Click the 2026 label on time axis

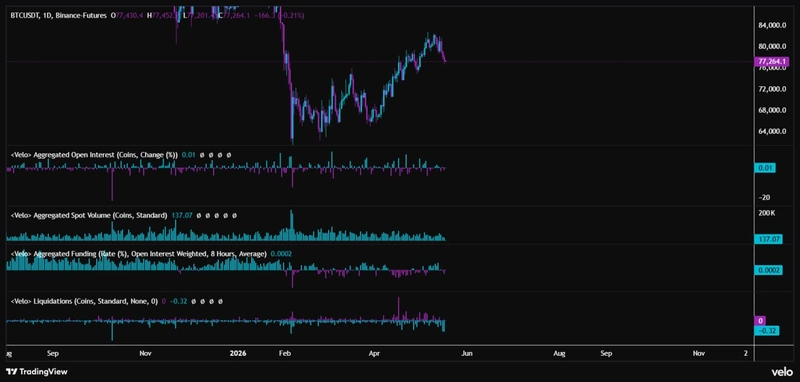click(238, 353)
